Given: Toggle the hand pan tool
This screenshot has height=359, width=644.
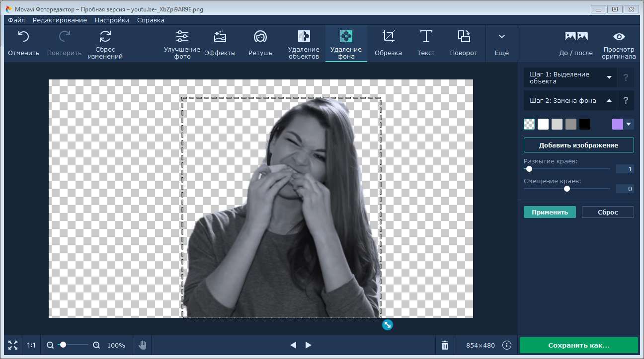Looking at the screenshot, I should [143, 345].
